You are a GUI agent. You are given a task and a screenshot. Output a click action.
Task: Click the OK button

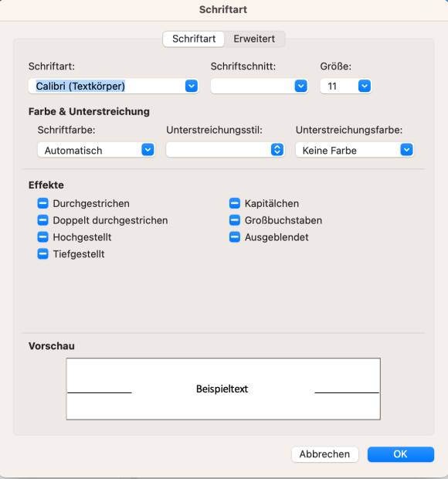click(400, 454)
